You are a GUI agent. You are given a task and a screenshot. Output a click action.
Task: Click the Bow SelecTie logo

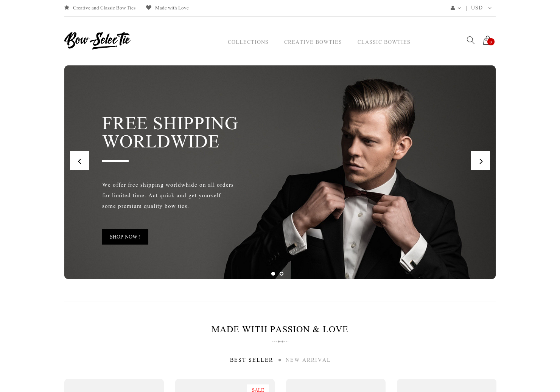pos(98,40)
